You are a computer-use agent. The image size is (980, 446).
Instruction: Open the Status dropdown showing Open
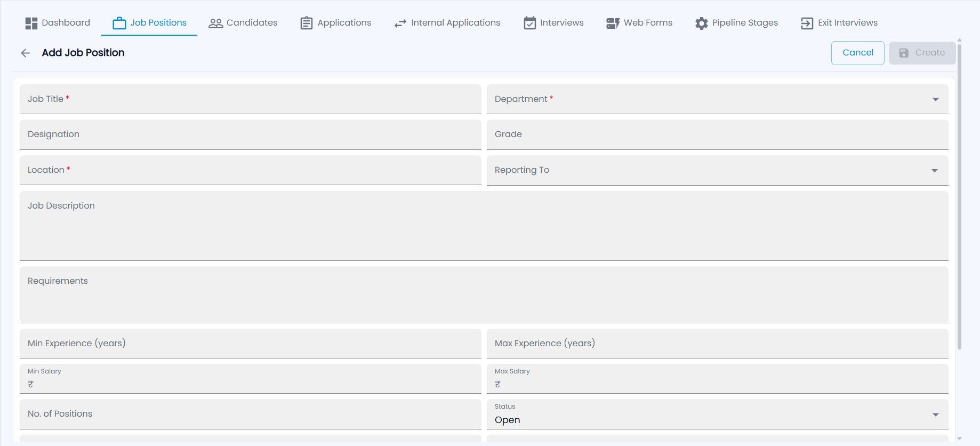coord(718,414)
